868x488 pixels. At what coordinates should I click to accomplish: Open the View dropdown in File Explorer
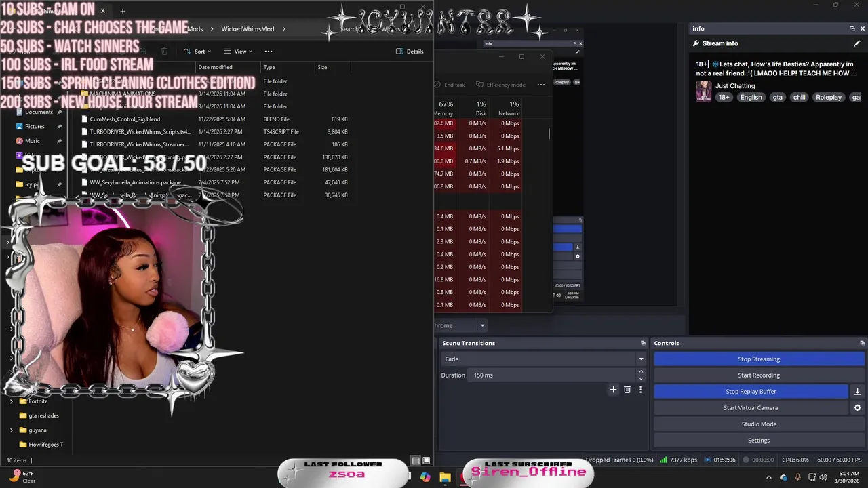(x=238, y=51)
